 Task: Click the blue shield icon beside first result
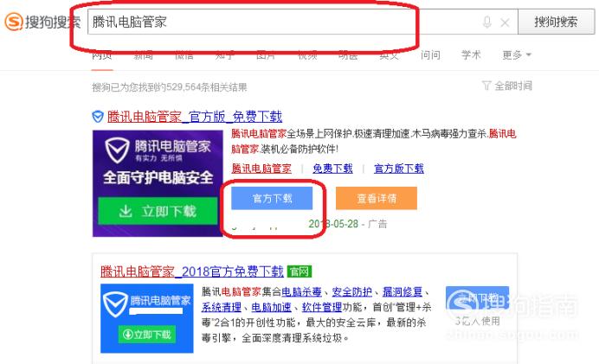98,117
